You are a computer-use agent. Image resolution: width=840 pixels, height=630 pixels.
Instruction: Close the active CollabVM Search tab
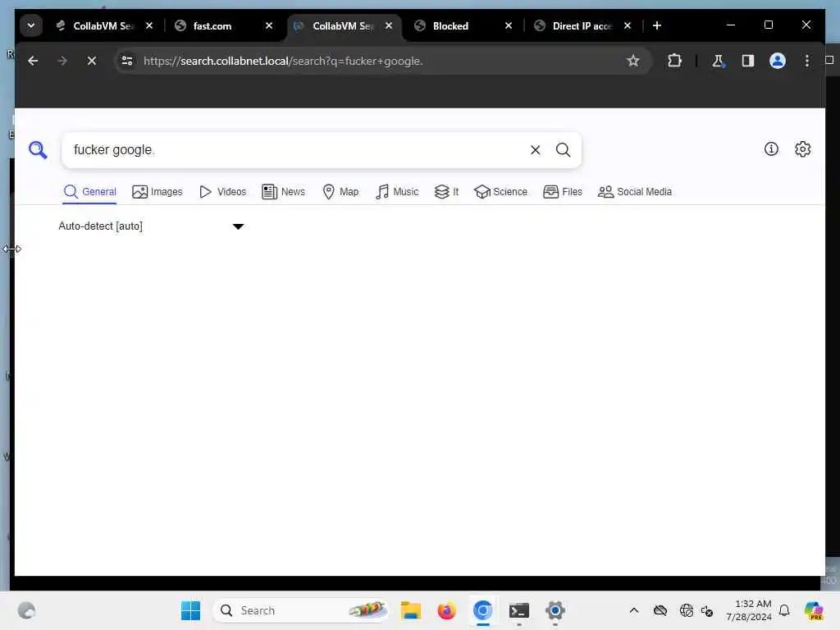tap(389, 25)
